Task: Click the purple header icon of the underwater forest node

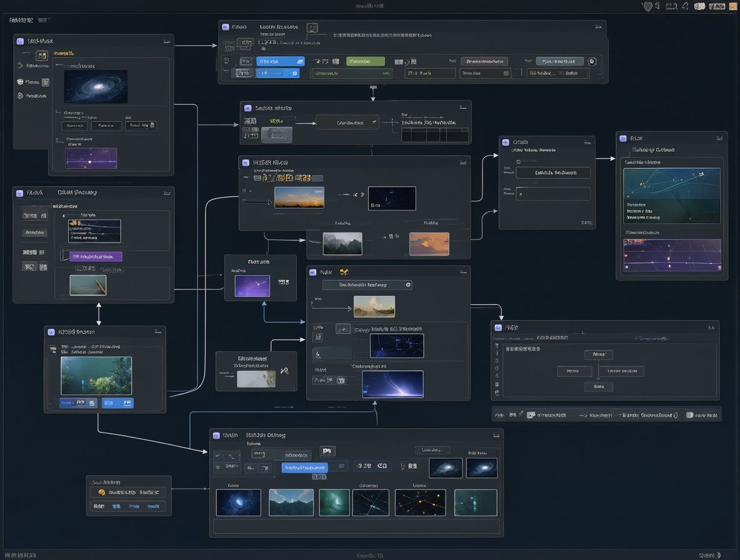Action: click(51, 332)
